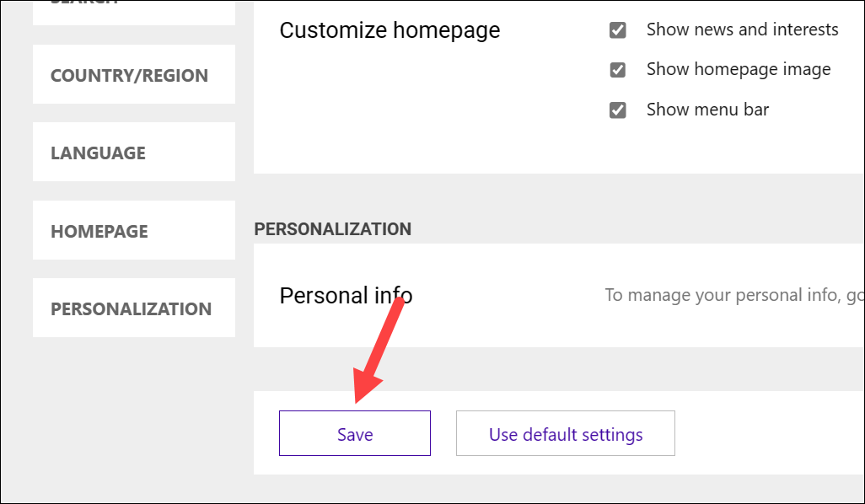Viewport: 865px width, 504px height.
Task: Go to the HOMEPAGE sidebar section
Action: click(134, 230)
